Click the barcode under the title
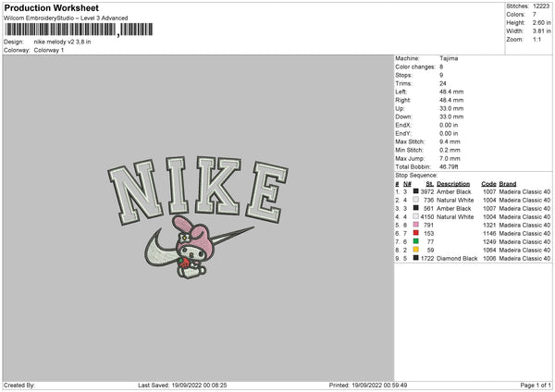 79,30
